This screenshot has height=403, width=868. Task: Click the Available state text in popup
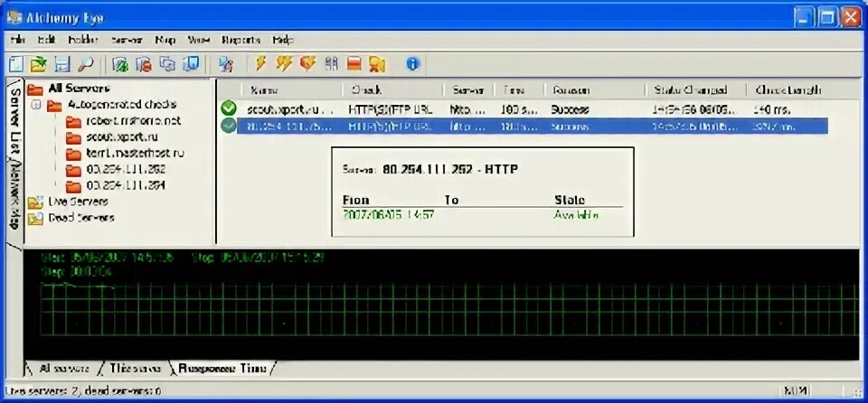click(576, 215)
